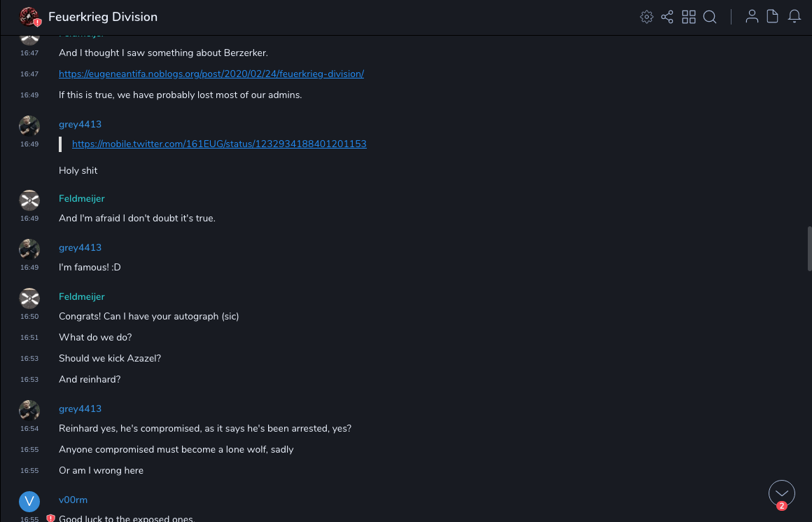Open the mobile.twitter.com 161EUG status link
Viewport: 812px width, 522px height.
click(x=219, y=144)
